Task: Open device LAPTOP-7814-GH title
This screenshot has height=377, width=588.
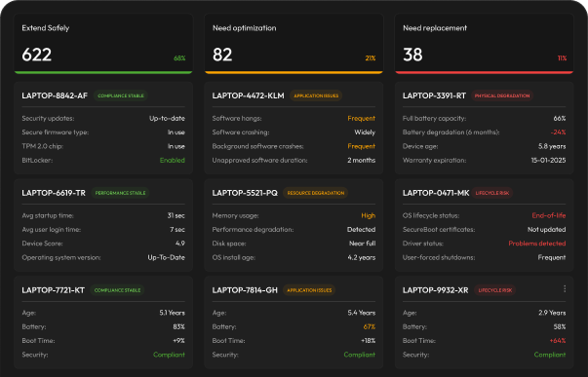Action: pyautogui.click(x=245, y=290)
